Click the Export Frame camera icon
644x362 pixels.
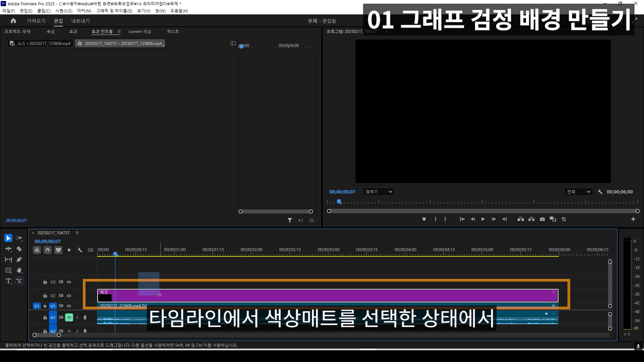tap(542, 219)
